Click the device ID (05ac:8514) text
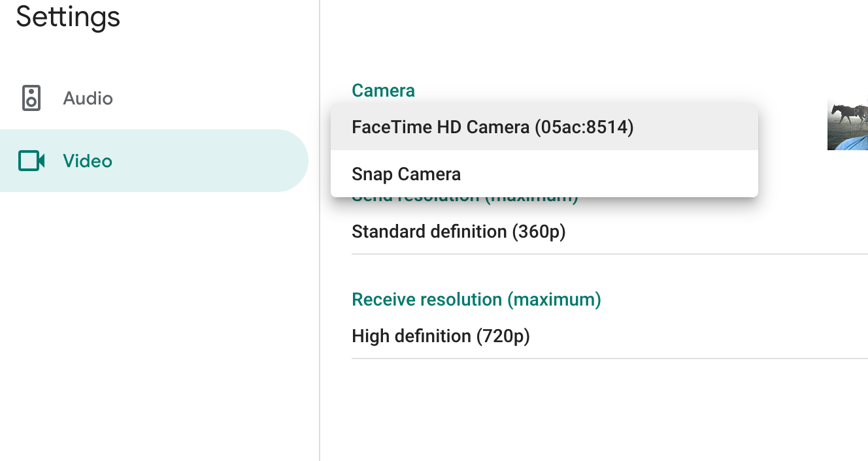The image size is (868, 461). tap(584, 127)
